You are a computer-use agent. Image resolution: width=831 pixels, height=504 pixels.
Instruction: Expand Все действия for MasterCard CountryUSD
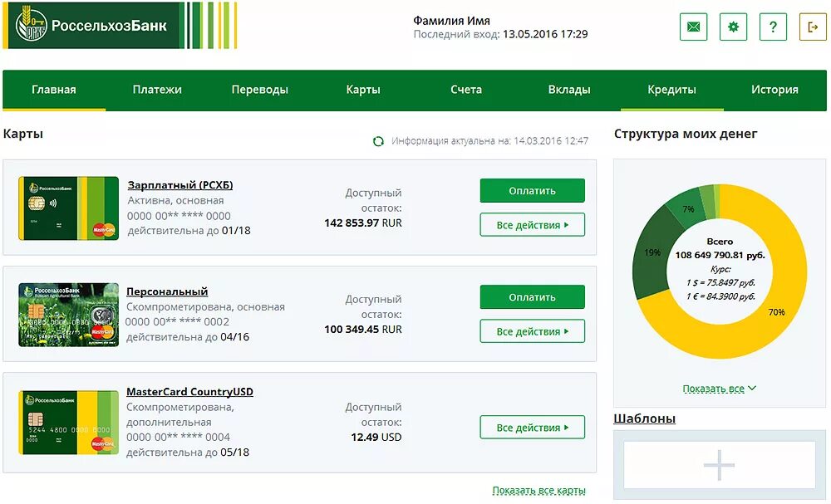[532, 428]
